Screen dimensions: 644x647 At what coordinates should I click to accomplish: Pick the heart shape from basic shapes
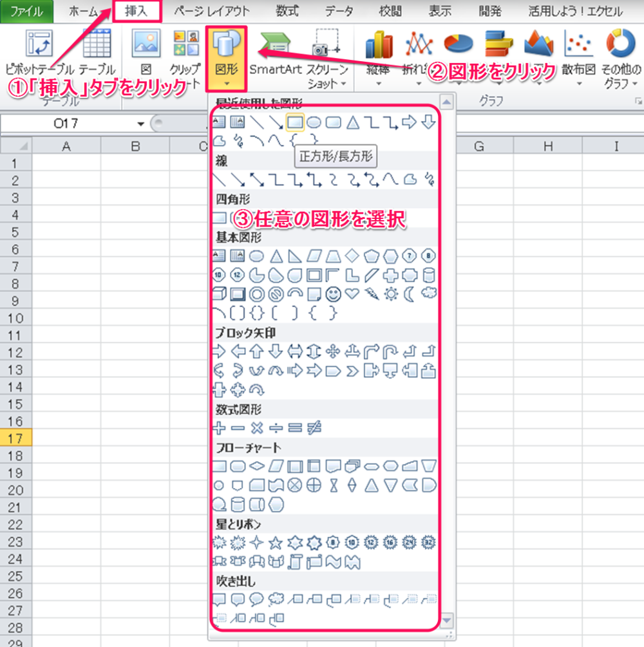(x=352, y=294)
